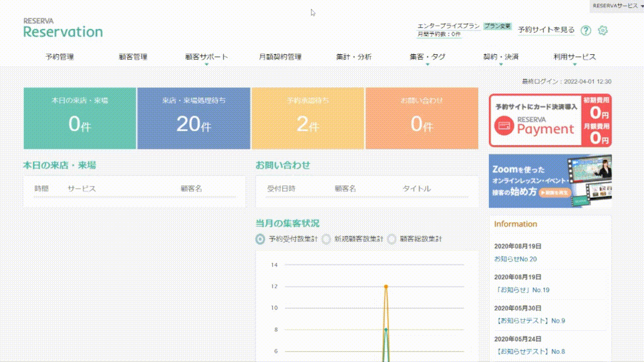Click the プラン変更 button
The height and width of the screenshot is (362, 644).
498,26
